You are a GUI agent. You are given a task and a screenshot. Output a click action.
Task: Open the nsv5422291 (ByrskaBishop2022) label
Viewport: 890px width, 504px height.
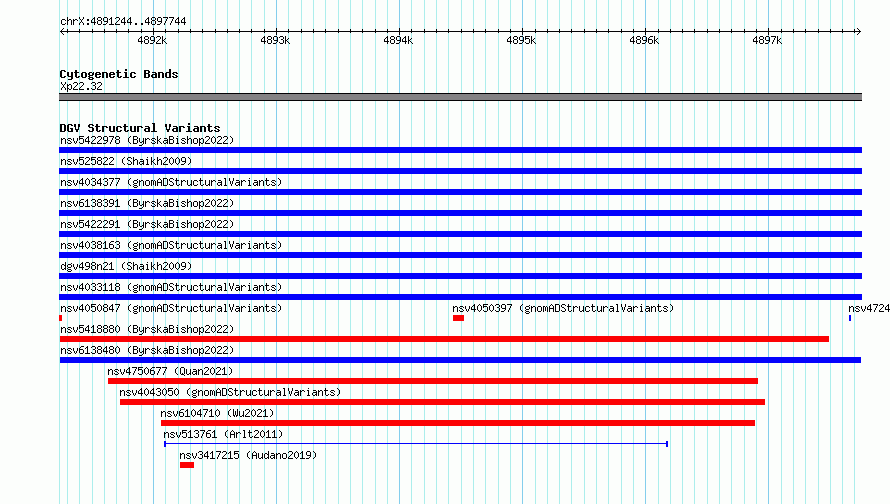click(x=147, y=224)
